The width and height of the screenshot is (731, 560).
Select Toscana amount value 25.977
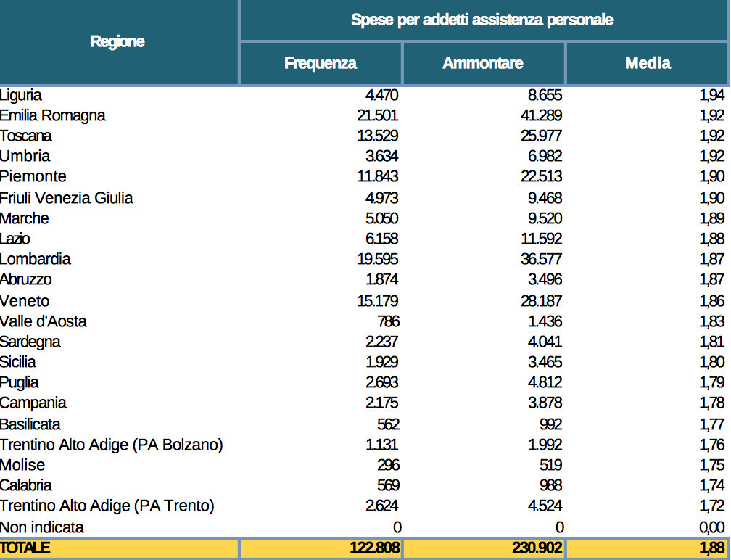click(x=541, y=136)
